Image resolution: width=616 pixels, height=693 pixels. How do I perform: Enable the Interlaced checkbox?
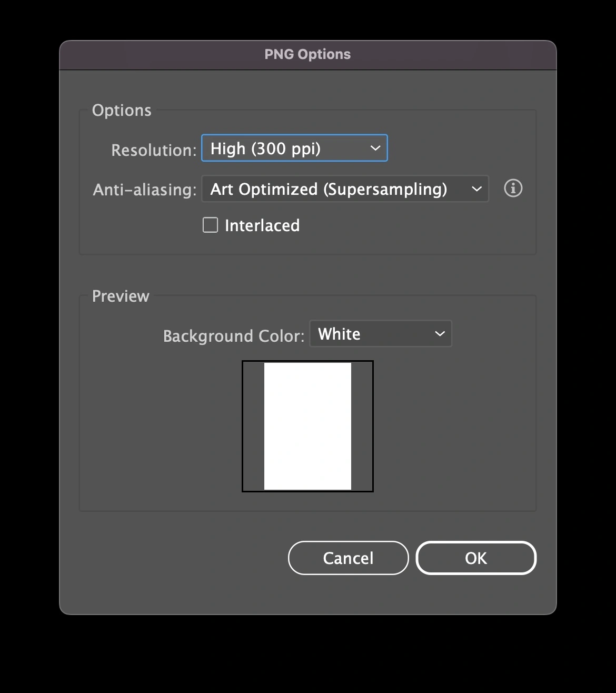(211, 225)
